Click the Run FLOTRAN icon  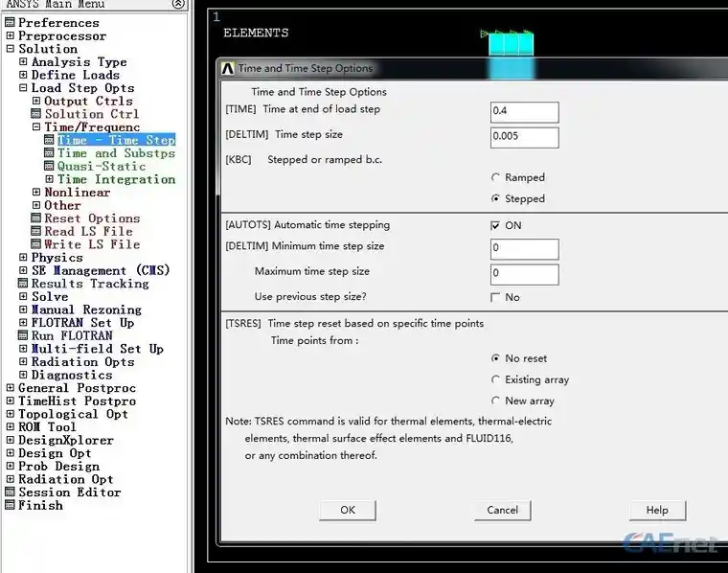pos(23,334)
